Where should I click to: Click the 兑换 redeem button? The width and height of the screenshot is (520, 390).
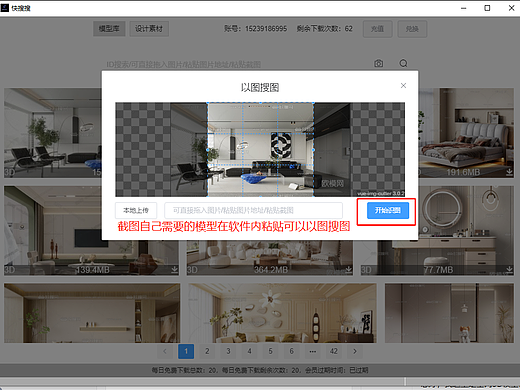(x=412, y=29)
